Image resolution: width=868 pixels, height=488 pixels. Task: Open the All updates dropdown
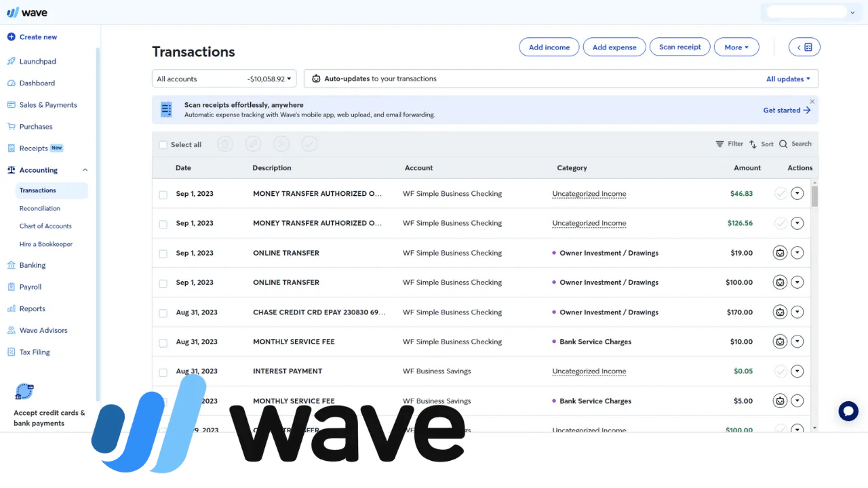788,79
